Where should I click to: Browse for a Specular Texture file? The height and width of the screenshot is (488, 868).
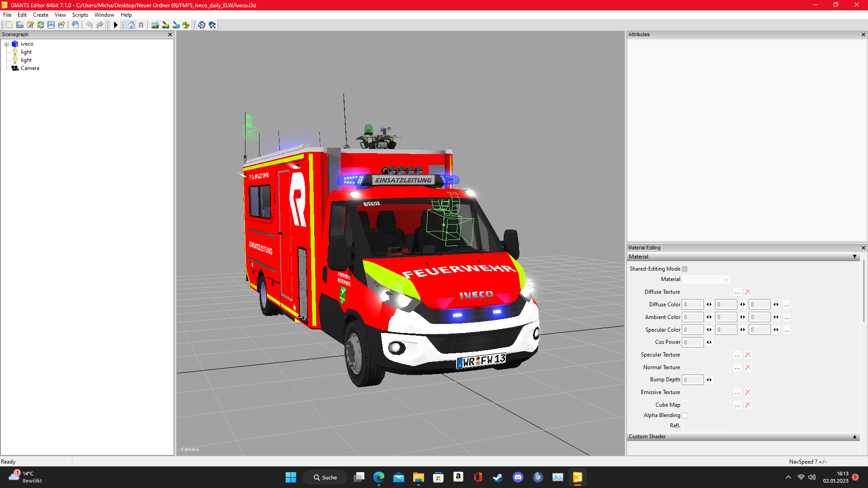(x=737, y=355)
